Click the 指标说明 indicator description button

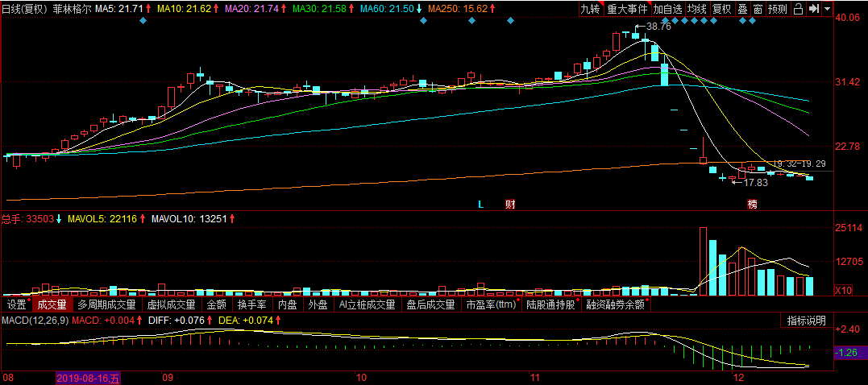point(807,321)
